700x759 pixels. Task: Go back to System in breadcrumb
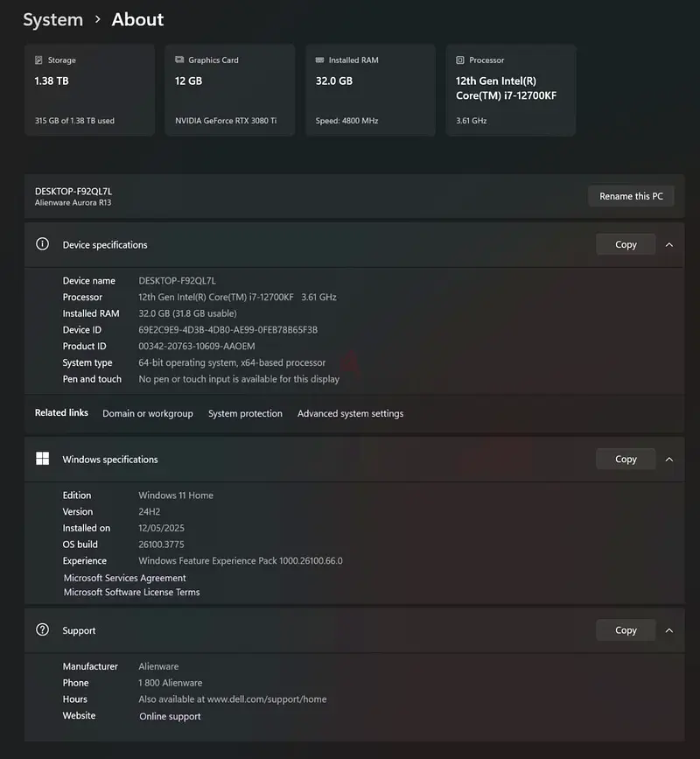point(53,20)
